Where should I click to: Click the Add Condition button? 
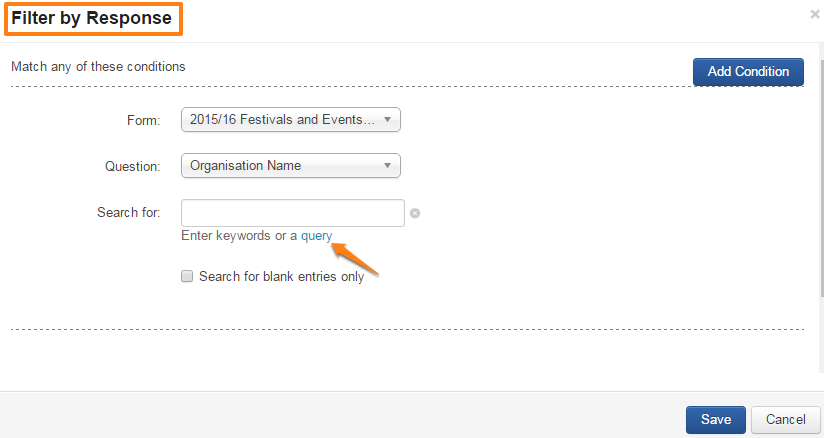pos(748,72)
